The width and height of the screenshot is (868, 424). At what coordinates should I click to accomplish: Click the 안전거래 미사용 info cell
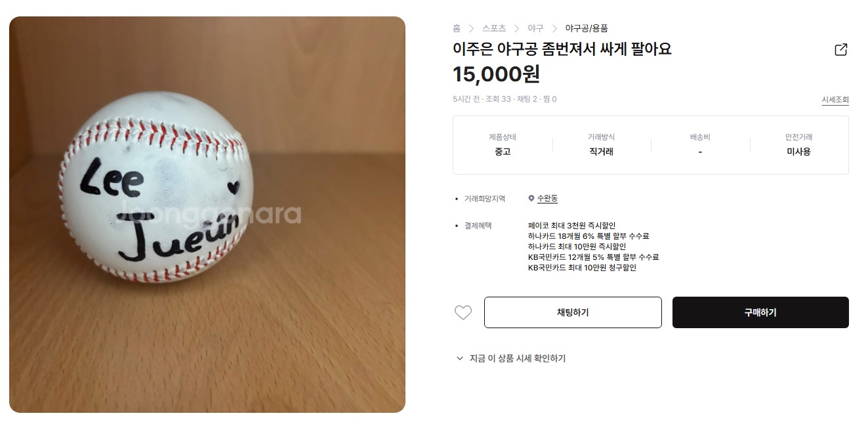pos(798,144)
